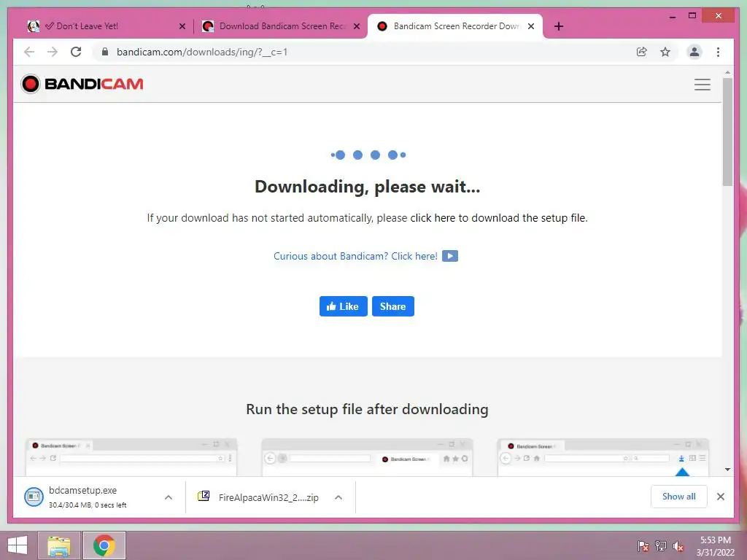Dismiss the downloads bar
Image resolution: width=747 pixels, height=560 pixels.
(720, 497)
